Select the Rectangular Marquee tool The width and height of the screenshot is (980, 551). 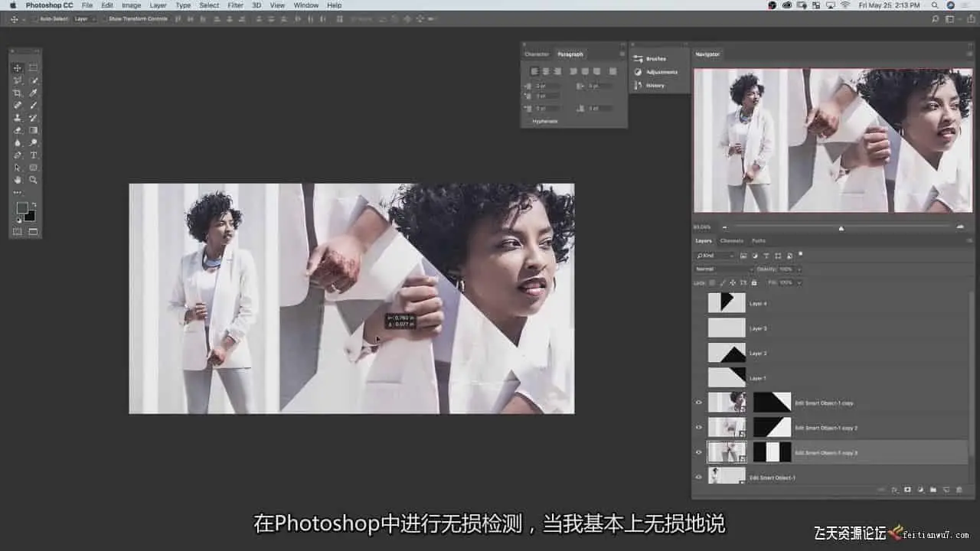coord(34,68)
